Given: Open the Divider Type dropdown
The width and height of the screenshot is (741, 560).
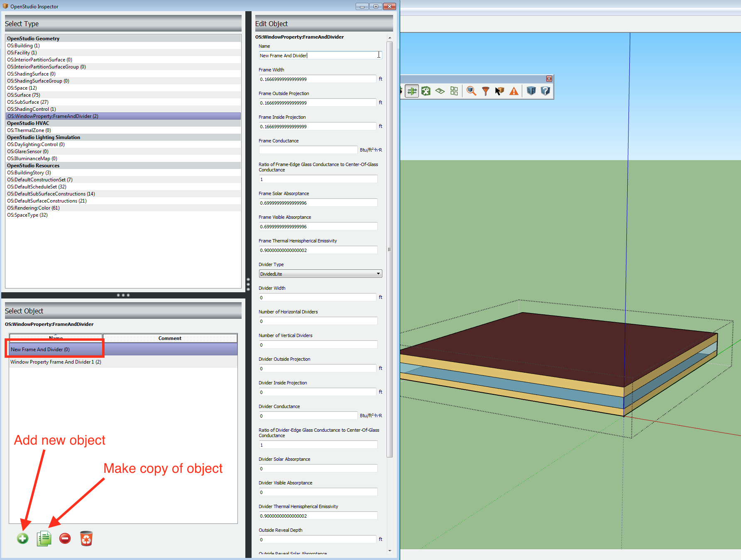Looking at the screenshot, I should 320,274.
